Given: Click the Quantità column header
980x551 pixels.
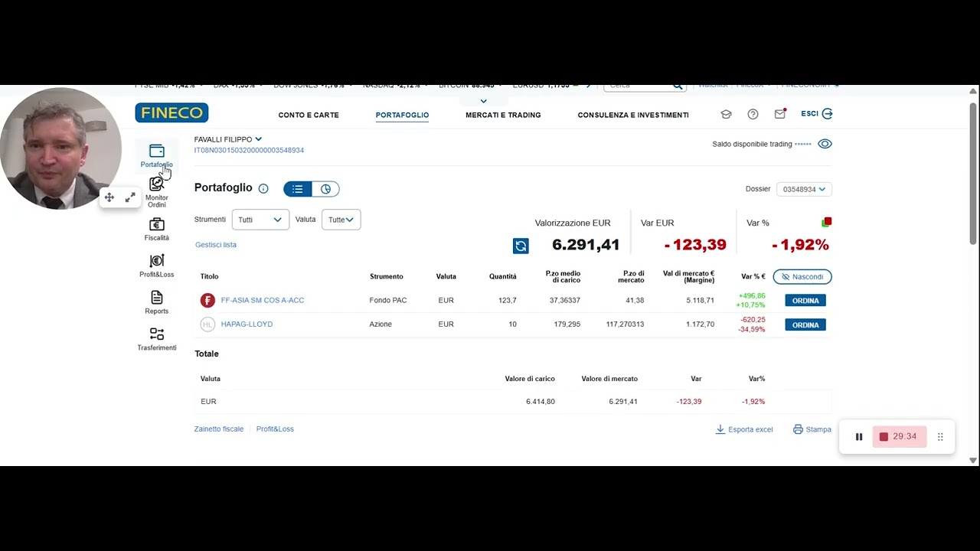Looking at the screenshot, I should tap(503, 277).
